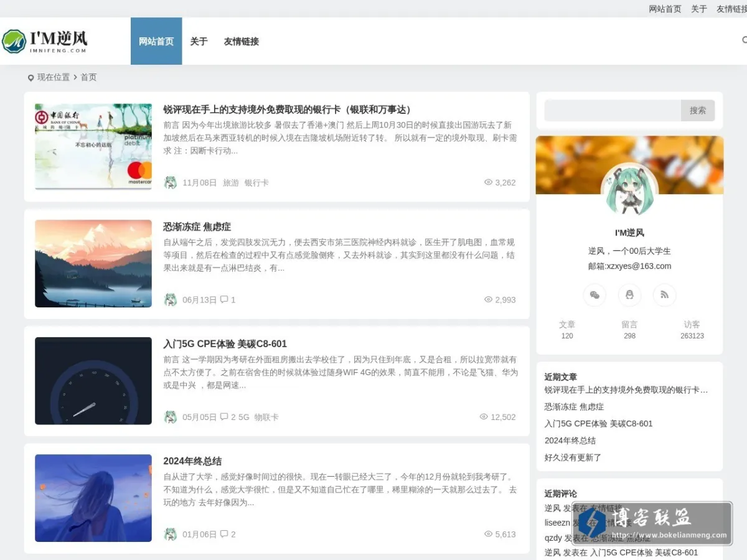Viewport: 747px width, 560px height.
Task: Open recent article 2024年终总结 in sidebar
Action: [x=570, y=441]
